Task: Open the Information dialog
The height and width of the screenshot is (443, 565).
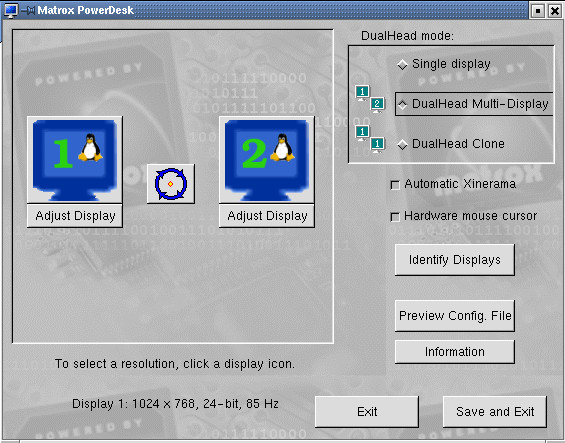Action: pos(454,352)
